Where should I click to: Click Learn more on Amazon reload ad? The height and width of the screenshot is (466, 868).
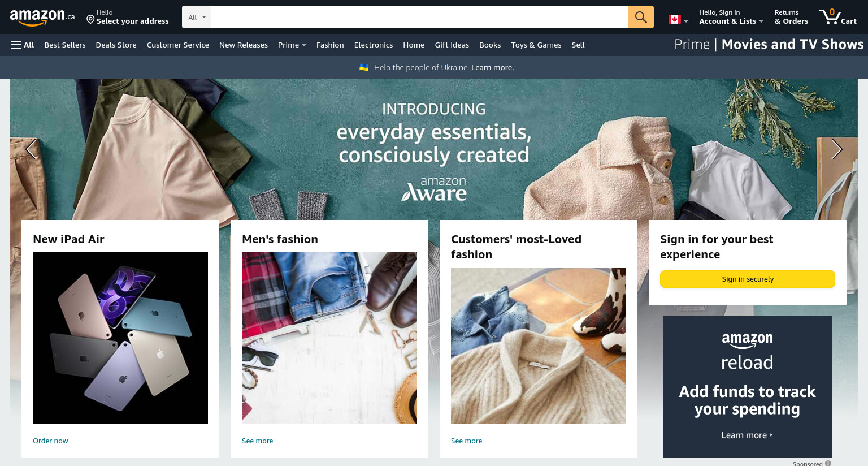pyautogui.click(x=747, y=435)
